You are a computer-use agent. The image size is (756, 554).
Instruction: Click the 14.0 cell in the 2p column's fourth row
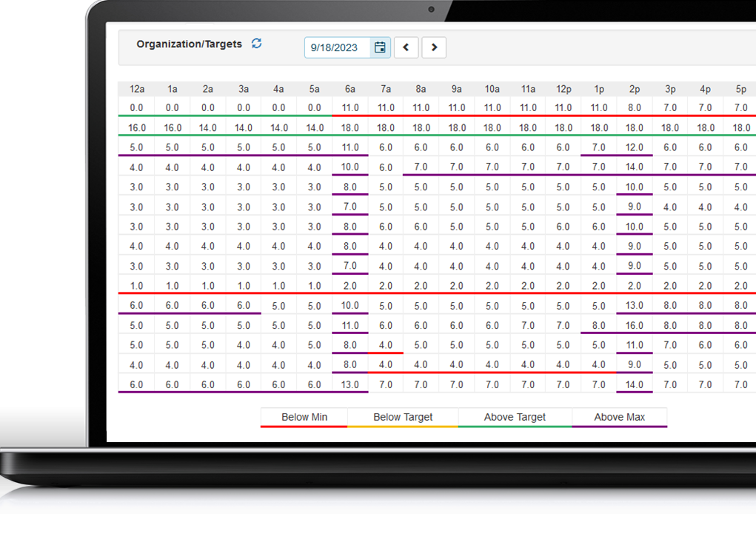point(635,167)
